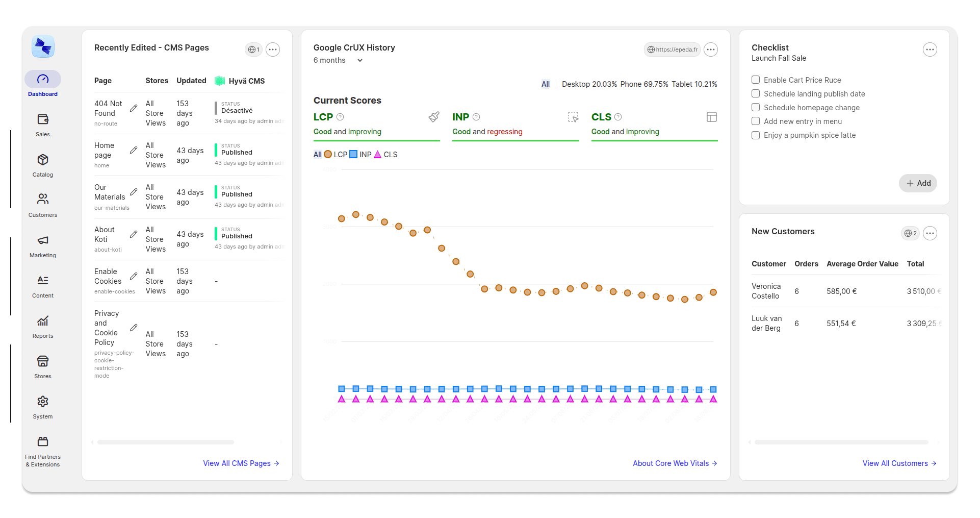Image resolution: width=980 pixels, height=518 pixels.
Task: Click the INP help question icon
Action: coord(476,117)
